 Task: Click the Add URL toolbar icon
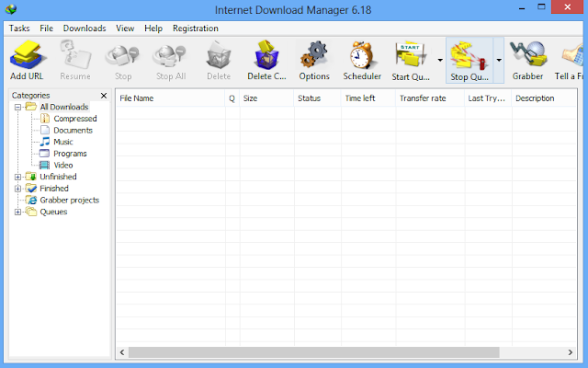(27, 55)
